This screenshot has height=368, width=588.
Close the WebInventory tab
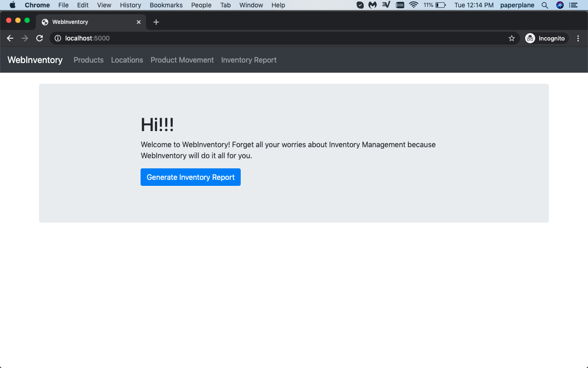pyautogui.click(x=139, y=22)
